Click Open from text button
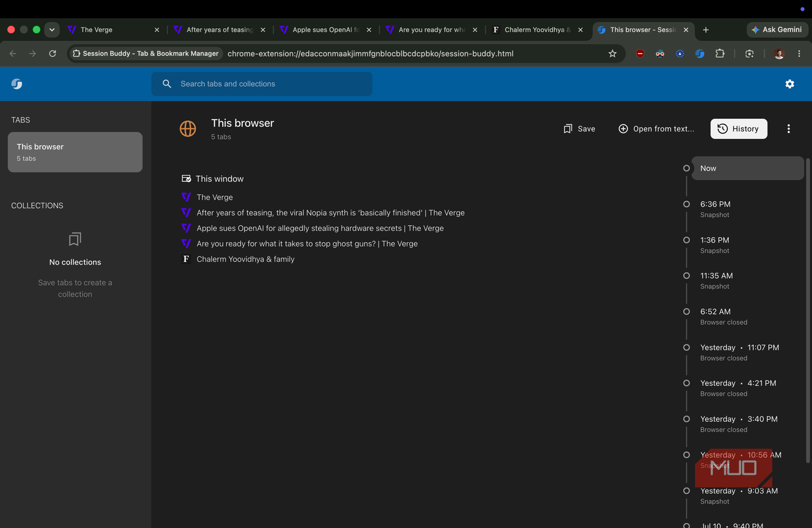812x528 pixels. [656, 129]
